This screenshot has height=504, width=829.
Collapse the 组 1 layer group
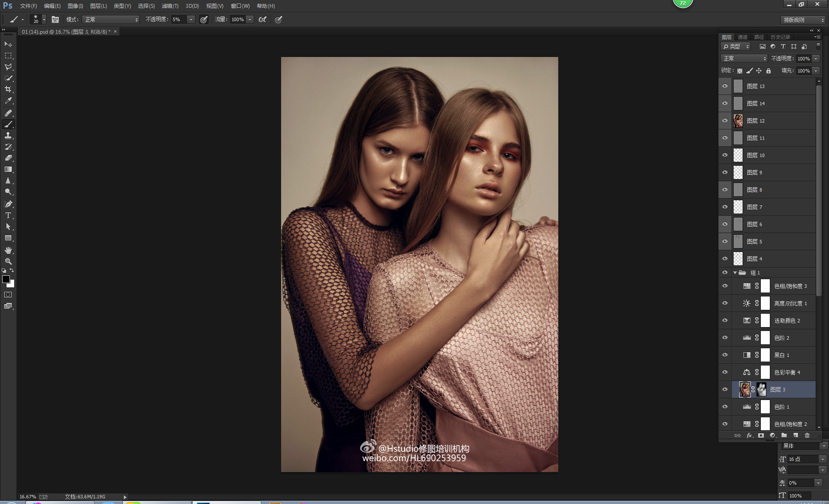tap(735, 273)
